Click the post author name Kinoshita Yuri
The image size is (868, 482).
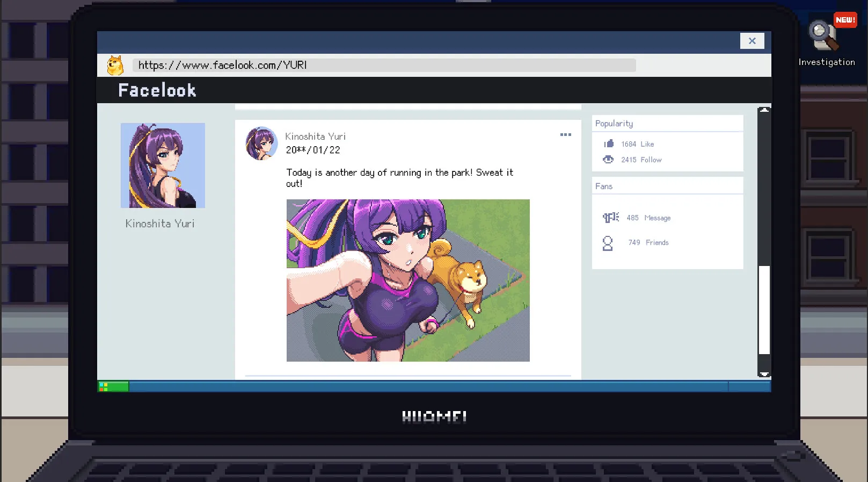(x=316, y=136)
